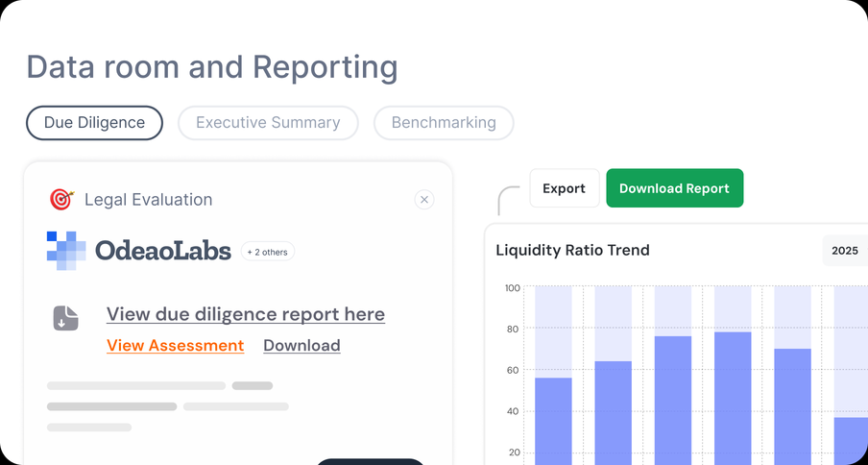Click the OdeaoLabs pixel logo
The width and height of the screenshot is (868, 465).
point(66,251)
